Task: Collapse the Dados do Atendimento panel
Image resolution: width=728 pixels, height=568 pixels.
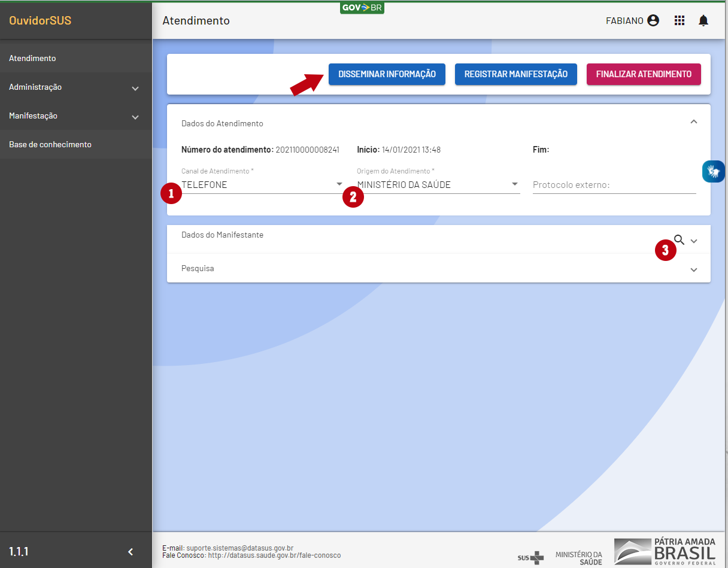Action: point(694,122)
